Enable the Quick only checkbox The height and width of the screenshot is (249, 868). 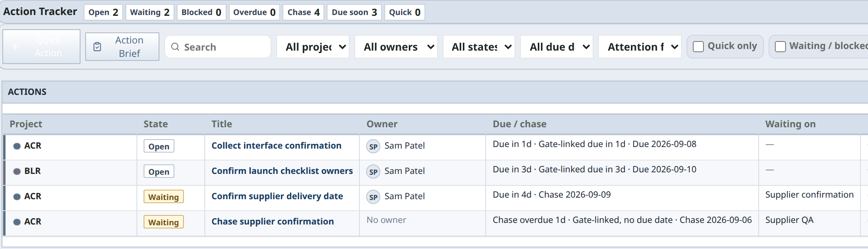tap(698, 47)
